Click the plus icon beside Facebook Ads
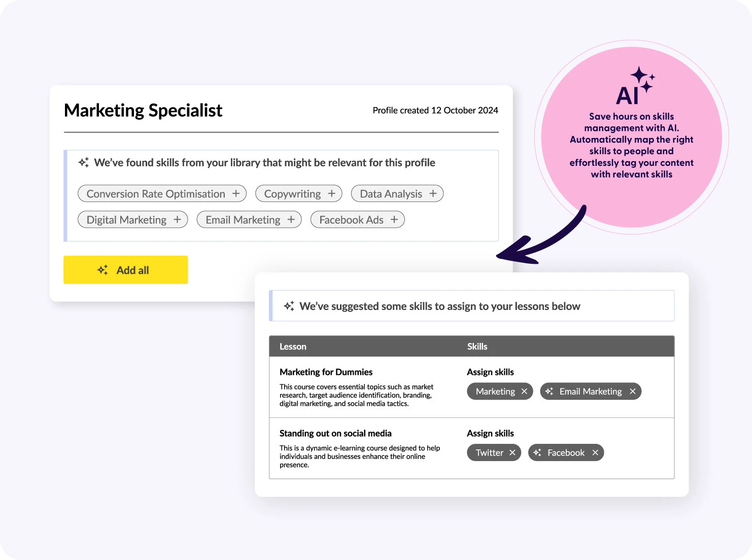 394,220
